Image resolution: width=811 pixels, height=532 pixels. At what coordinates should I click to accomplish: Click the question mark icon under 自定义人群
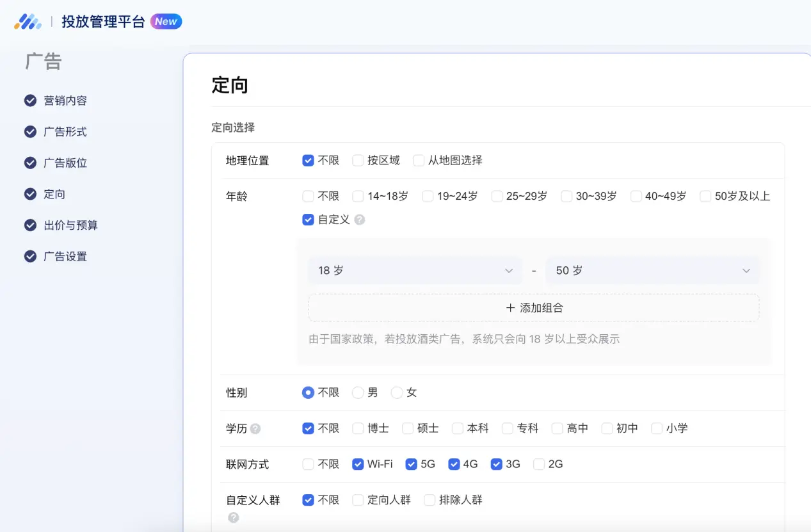pos(234,517)
